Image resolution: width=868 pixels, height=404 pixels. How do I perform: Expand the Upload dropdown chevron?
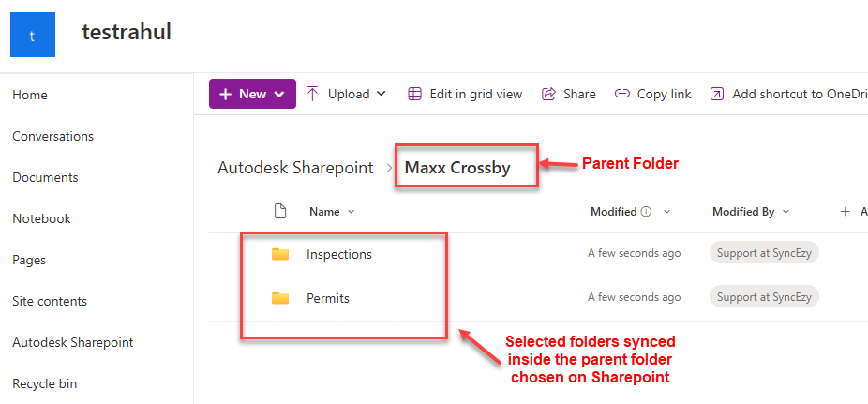coord(382,94)
